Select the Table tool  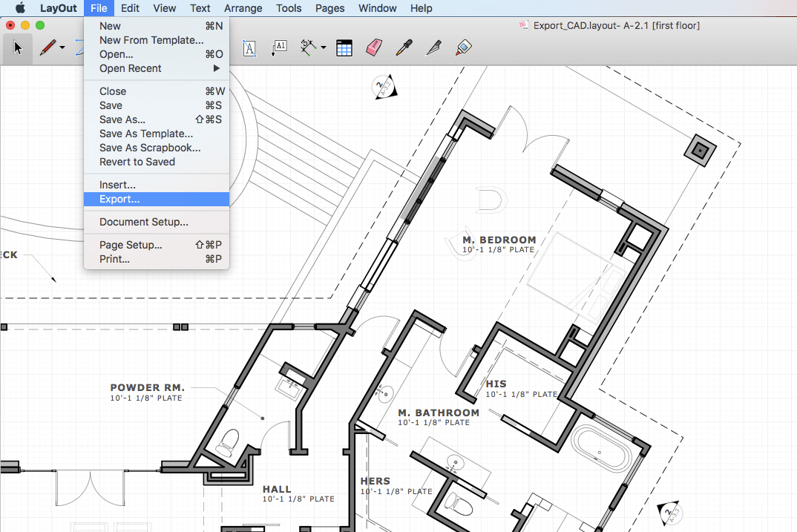point(344,48)
